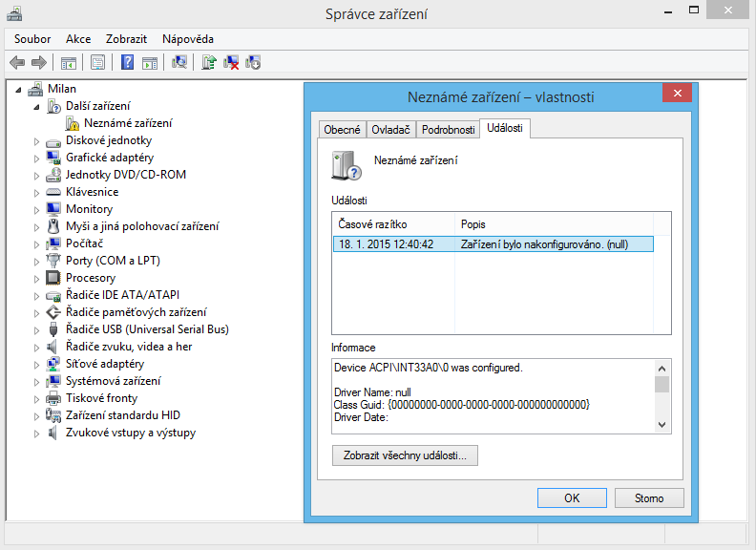Expand the Diskové jednotky node
This screenshot has width=756, height=550.
[38, 141]
